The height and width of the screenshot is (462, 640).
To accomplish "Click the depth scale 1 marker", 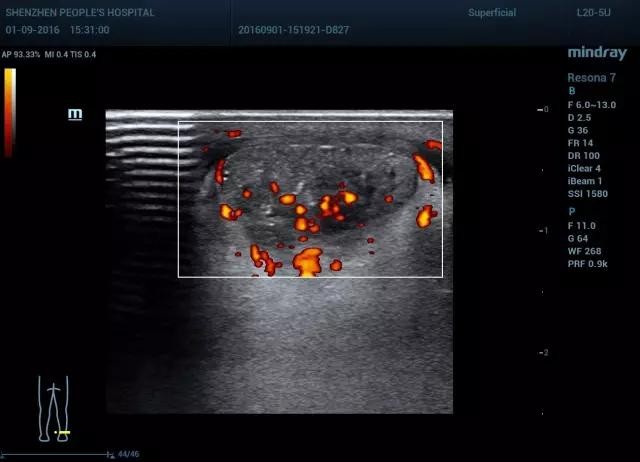I will [543, 231].
